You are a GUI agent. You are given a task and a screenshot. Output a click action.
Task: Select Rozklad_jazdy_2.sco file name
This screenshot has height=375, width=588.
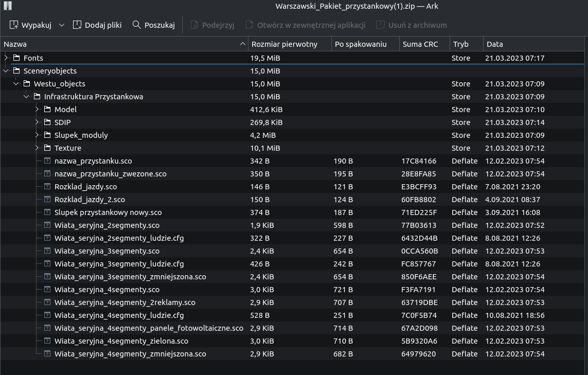(x=90, y=200)
